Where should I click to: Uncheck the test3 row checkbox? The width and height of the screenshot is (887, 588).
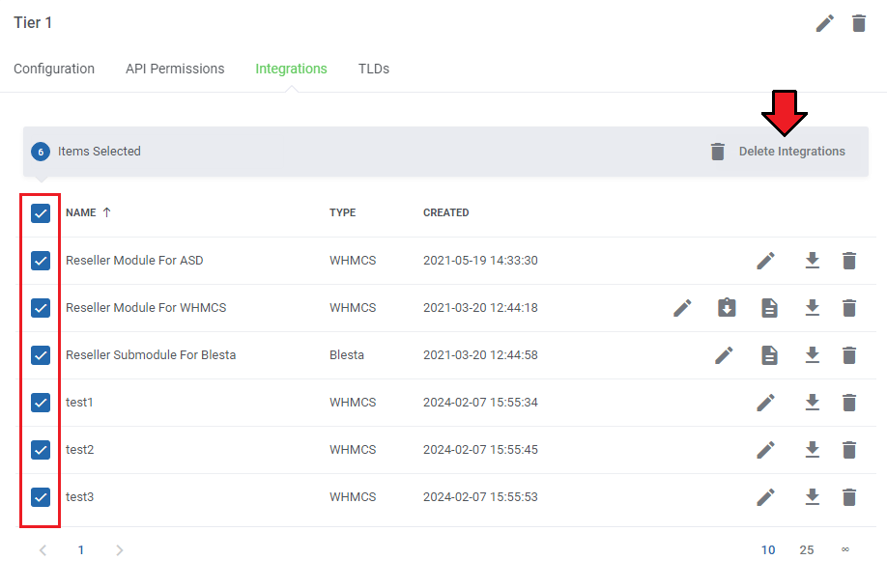click(41, 497)
